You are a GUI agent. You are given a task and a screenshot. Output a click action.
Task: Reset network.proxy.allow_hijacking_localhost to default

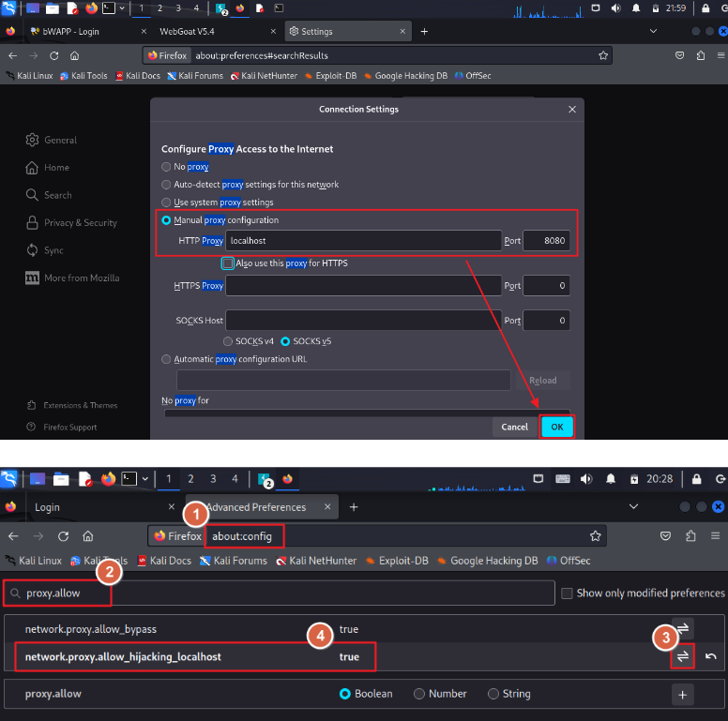[711, 656]
